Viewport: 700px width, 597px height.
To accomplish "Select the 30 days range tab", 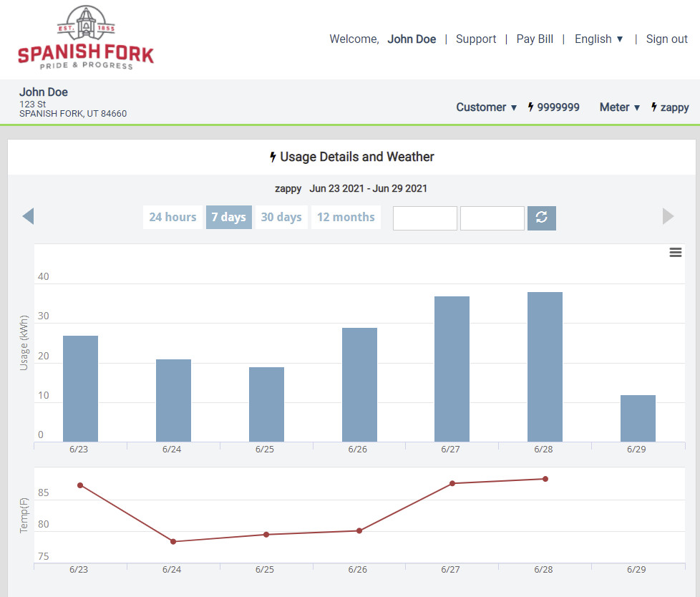I will [281, 217].
